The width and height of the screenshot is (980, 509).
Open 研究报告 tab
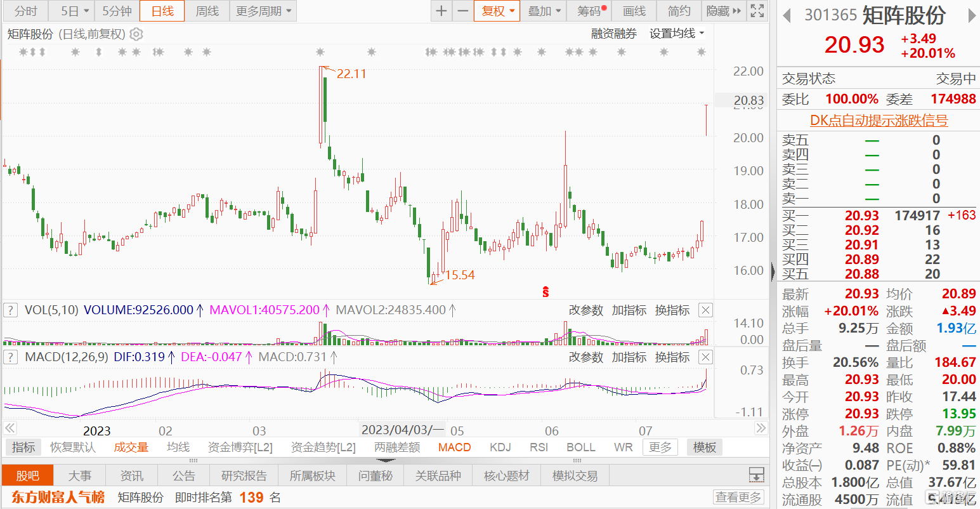click(244, 475)
